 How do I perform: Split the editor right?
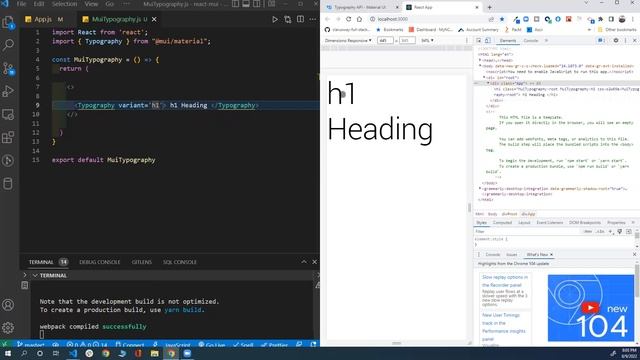(x=300, y=19)
